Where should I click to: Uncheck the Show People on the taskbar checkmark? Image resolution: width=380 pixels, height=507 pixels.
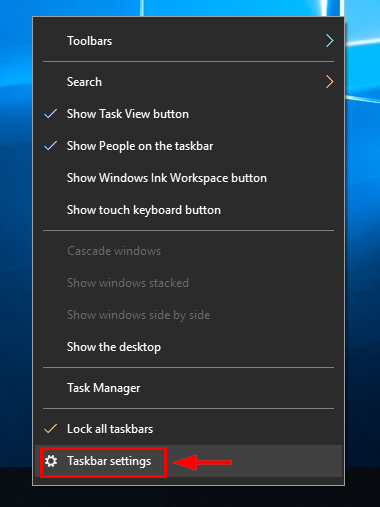(51, 146)
